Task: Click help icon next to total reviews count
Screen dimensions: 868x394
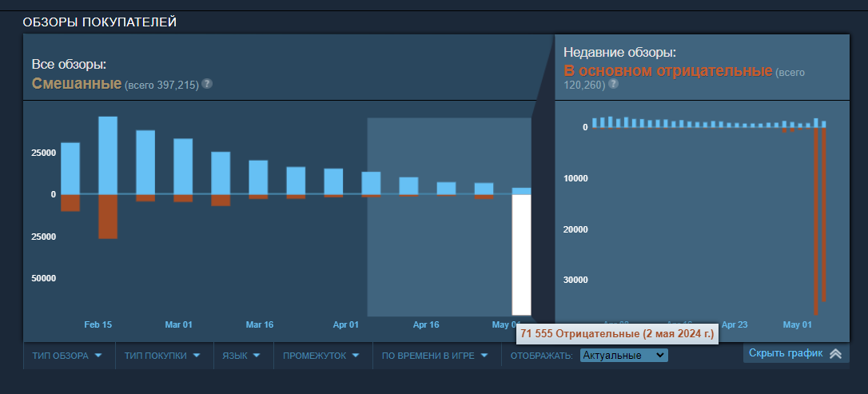Action: [x=207, y=83]
